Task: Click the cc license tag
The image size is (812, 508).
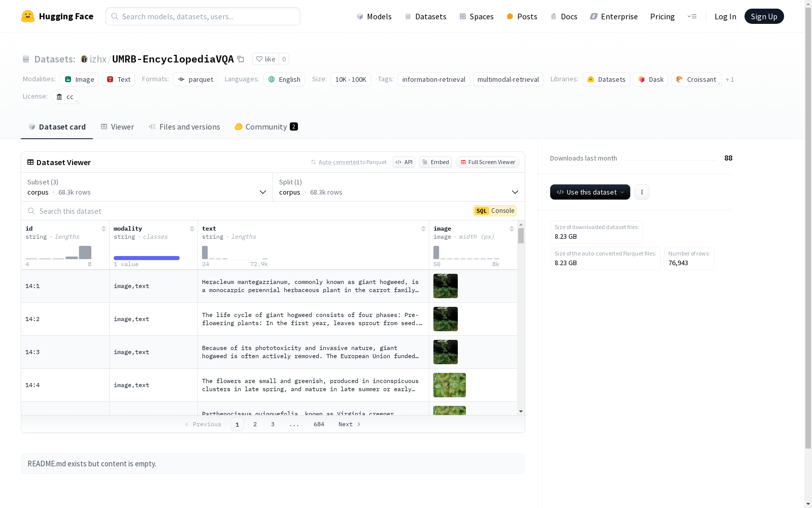Action: tap(65, 97)
